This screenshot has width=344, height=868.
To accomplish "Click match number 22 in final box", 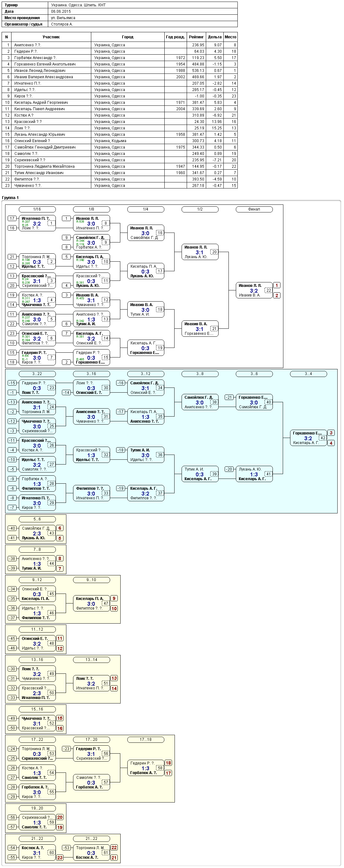I will pos(268,290).
